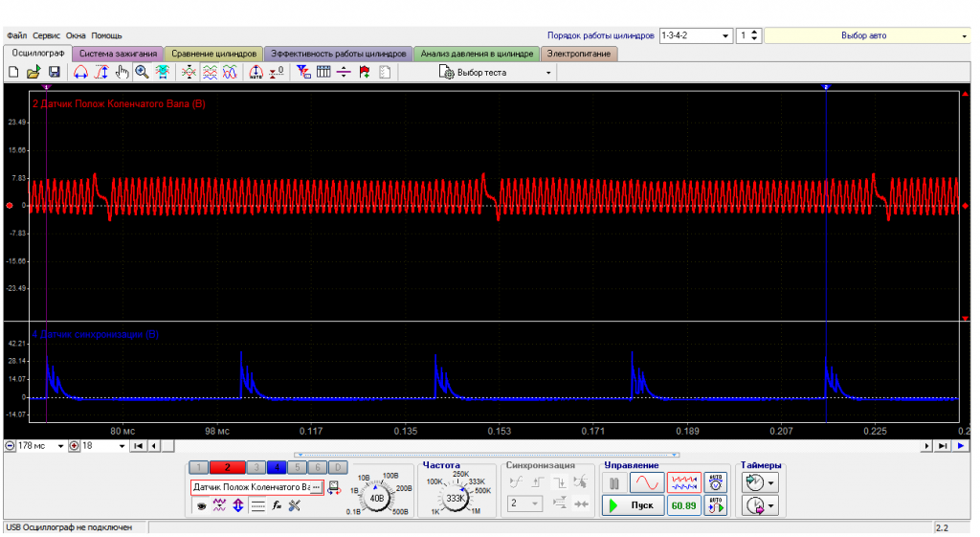
Task: Toggle channel visibility eye icon
Action: click(x=201, y=505)
